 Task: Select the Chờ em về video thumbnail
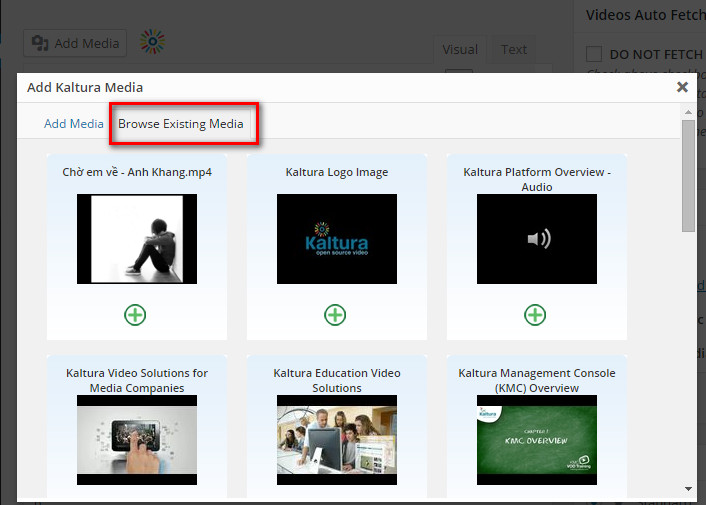pyautogui.click(x=136, y=239)
